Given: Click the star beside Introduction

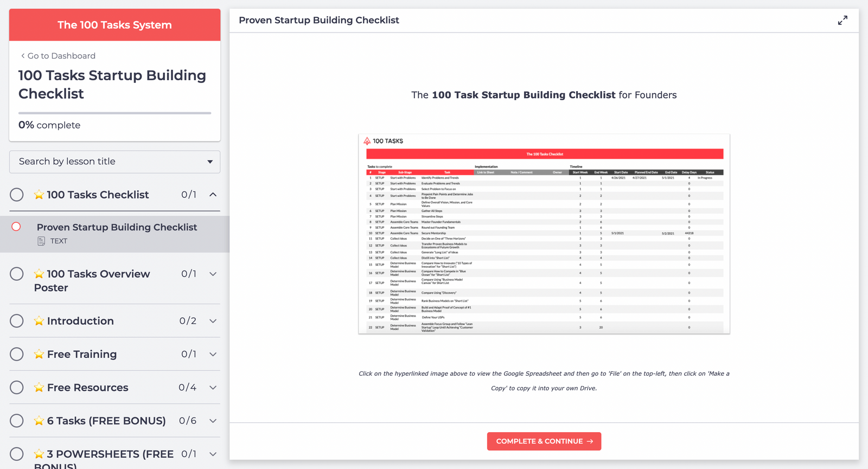Looking at the screenshot, I should coord(39,320).
